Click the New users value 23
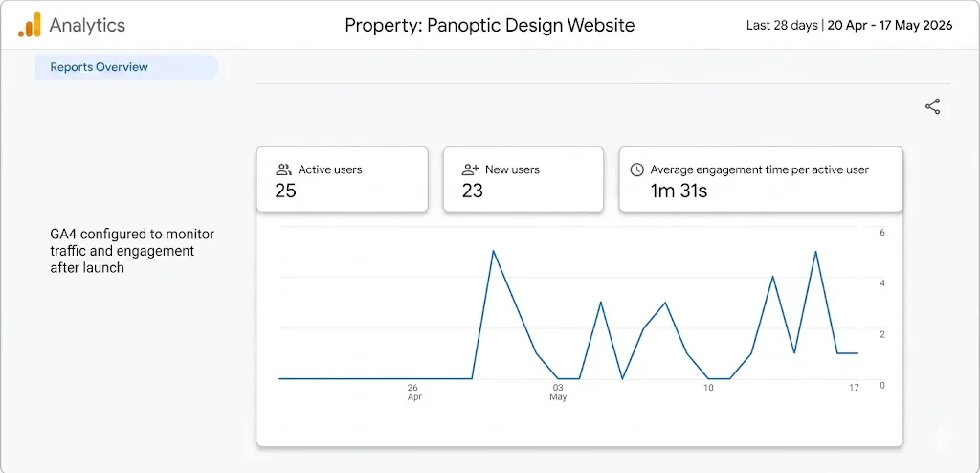 click(x=473, y=191)
